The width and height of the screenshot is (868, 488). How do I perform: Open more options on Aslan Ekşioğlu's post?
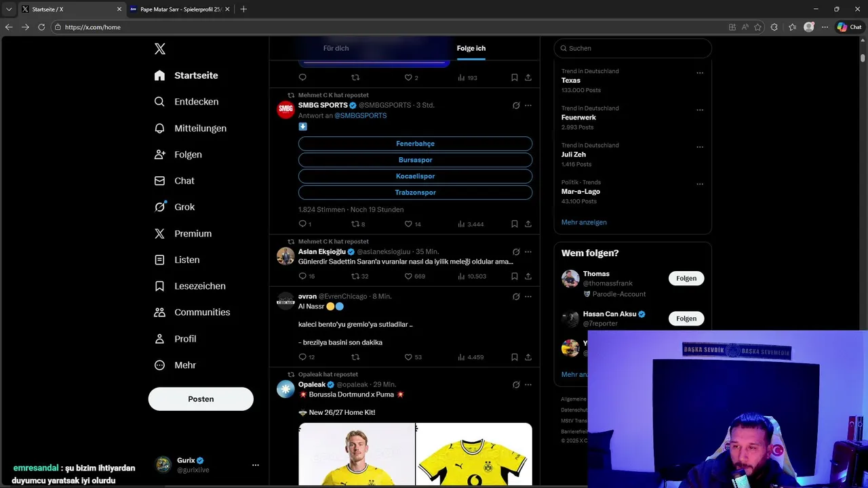[528, 251]
